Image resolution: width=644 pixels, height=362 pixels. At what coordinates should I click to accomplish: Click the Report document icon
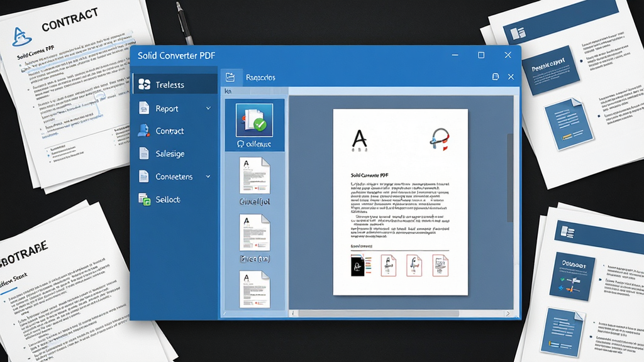144,108
